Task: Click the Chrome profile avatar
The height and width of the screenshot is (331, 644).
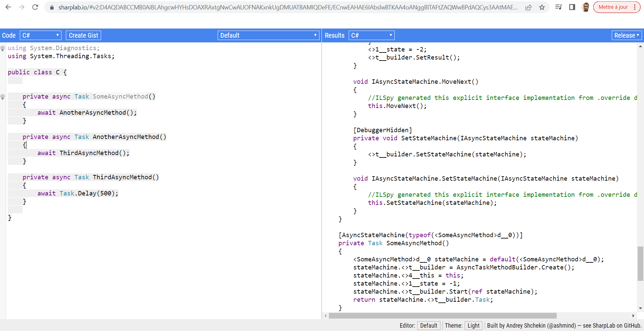Action: coord(586,7)
